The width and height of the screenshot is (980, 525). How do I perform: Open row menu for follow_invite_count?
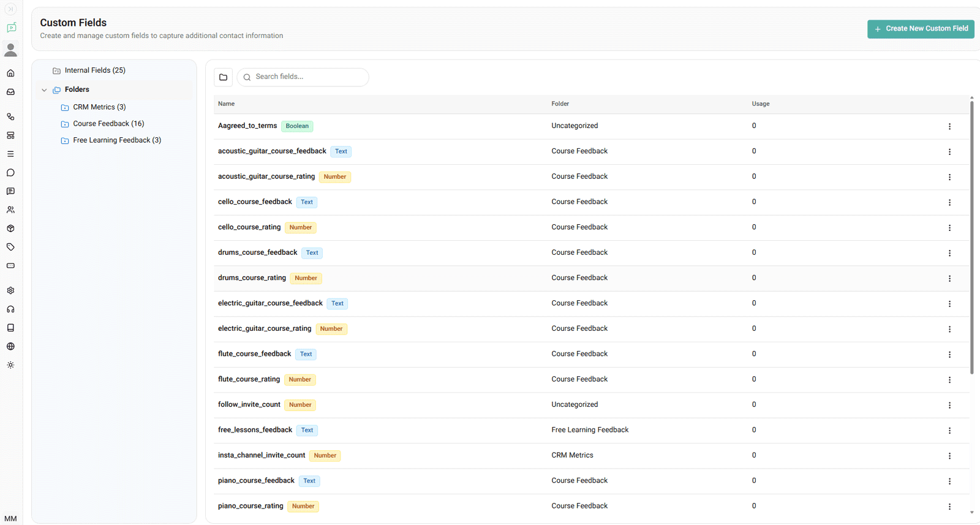949,406
